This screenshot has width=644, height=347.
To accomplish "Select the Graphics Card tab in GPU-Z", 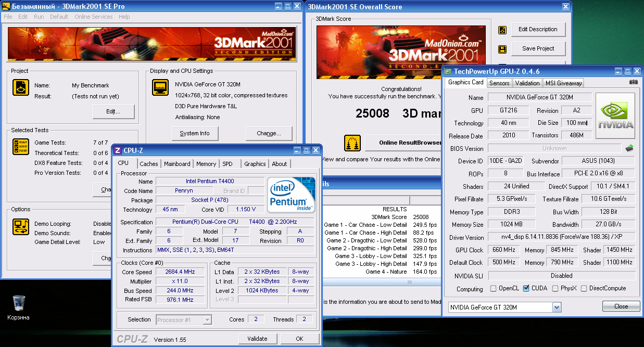I will click(x=466, y=82).
